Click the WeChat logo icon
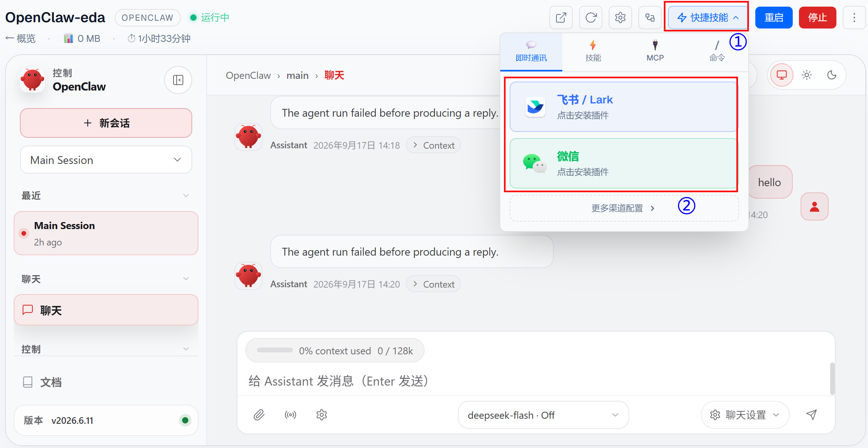 [x=535, y=164]
